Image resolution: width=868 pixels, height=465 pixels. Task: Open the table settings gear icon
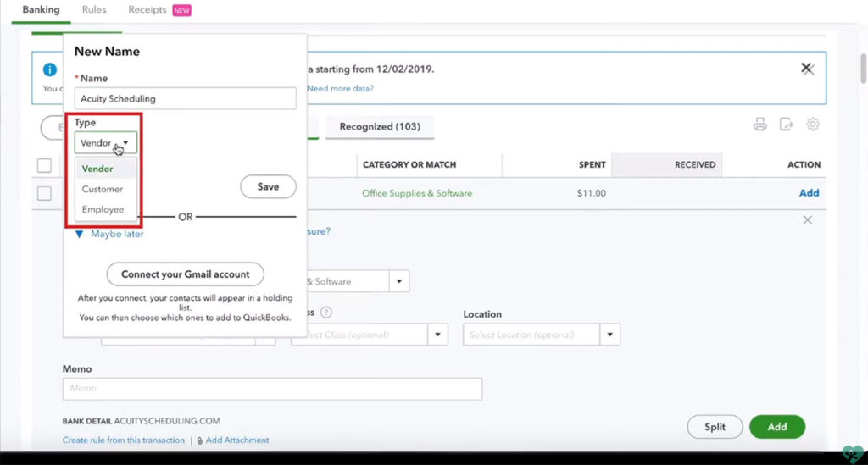pyautogui.click(x=813, y=125)
